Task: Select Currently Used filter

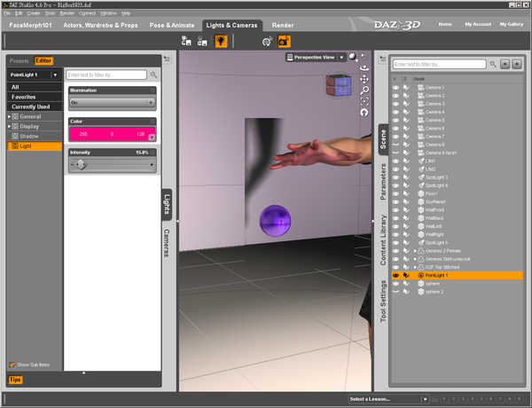Action: (35, 106)
